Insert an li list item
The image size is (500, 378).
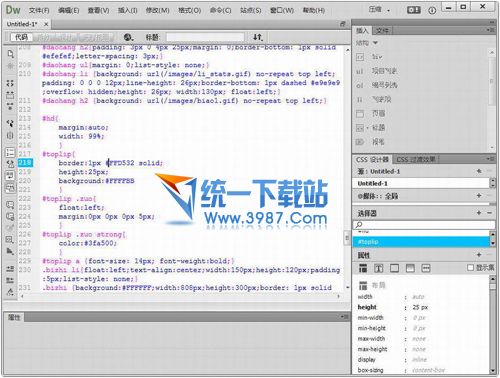(x=374, y=99)
